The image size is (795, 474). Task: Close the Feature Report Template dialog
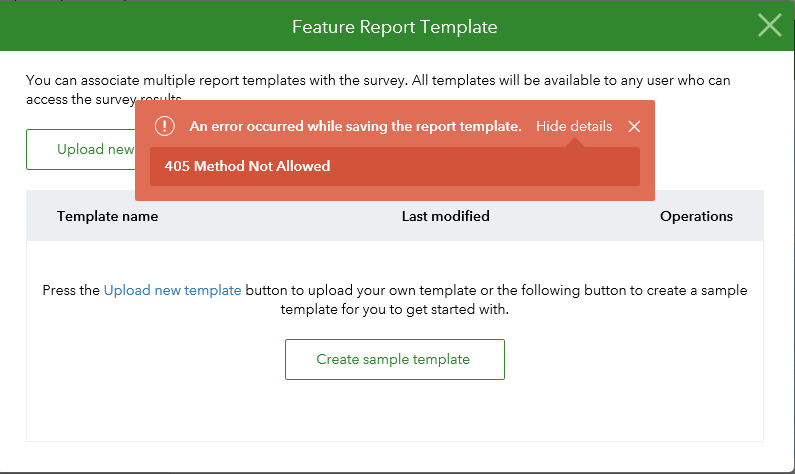769,26
